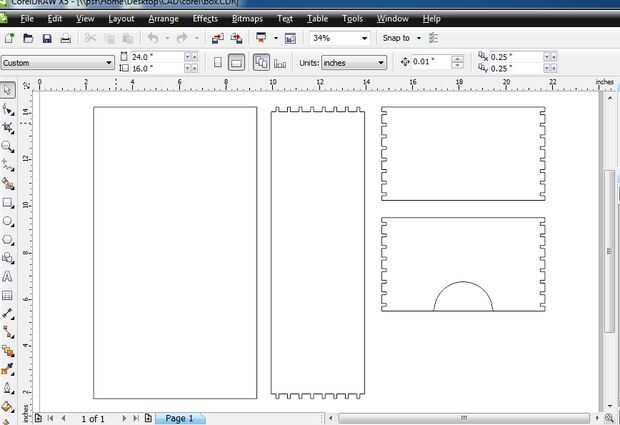Viewport: 620px width, 425px height.
Task: Open the Options icon beside Snap to
Action: pyautogui.click(x=434, y=38)
